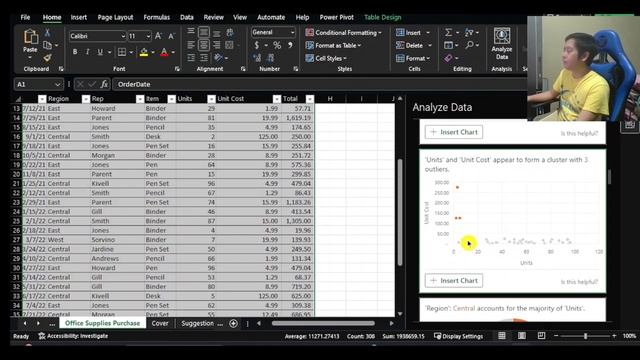Insert Chart for Units and Unit Cost cluster

[x=454, y=280]
